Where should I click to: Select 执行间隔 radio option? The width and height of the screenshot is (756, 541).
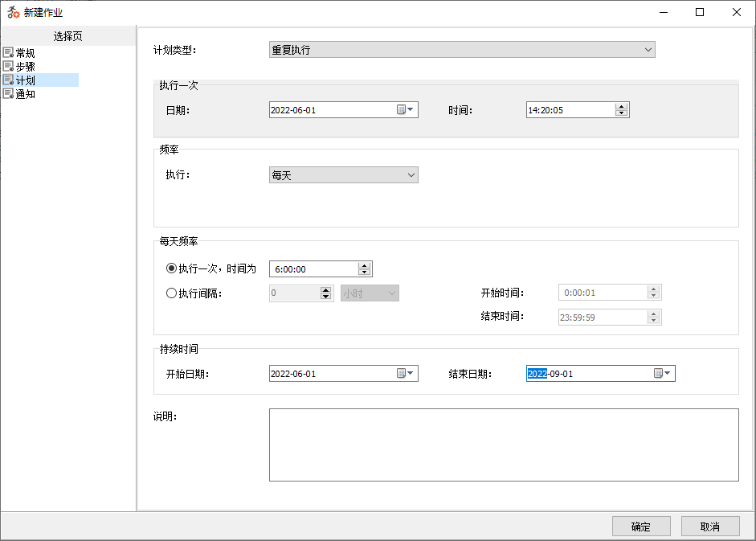point(171,293)
